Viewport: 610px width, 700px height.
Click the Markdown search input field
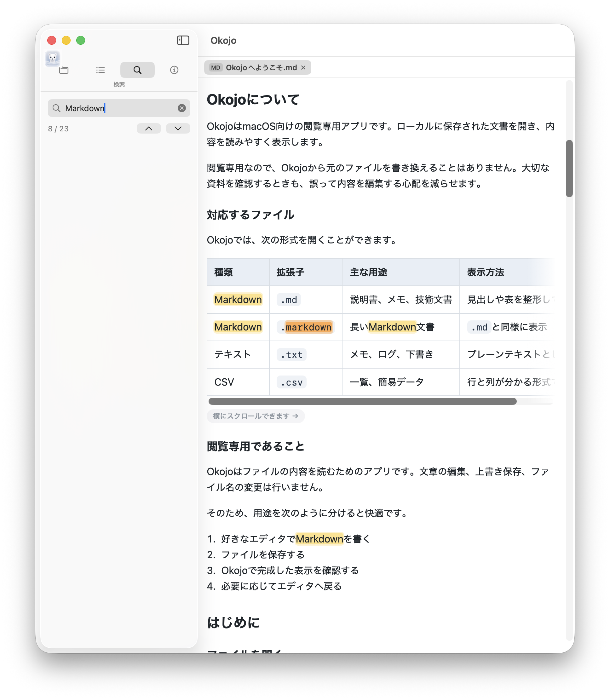[119, 108]
